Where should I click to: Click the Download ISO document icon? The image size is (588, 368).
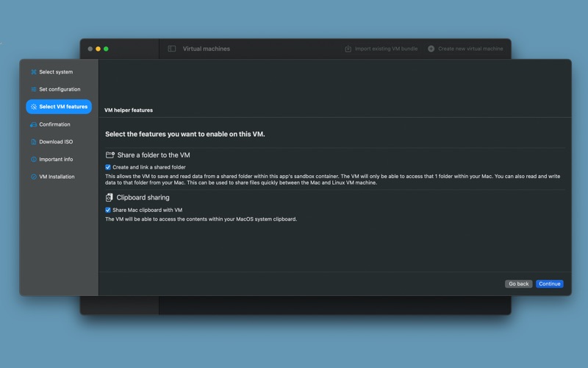point(33,142)
